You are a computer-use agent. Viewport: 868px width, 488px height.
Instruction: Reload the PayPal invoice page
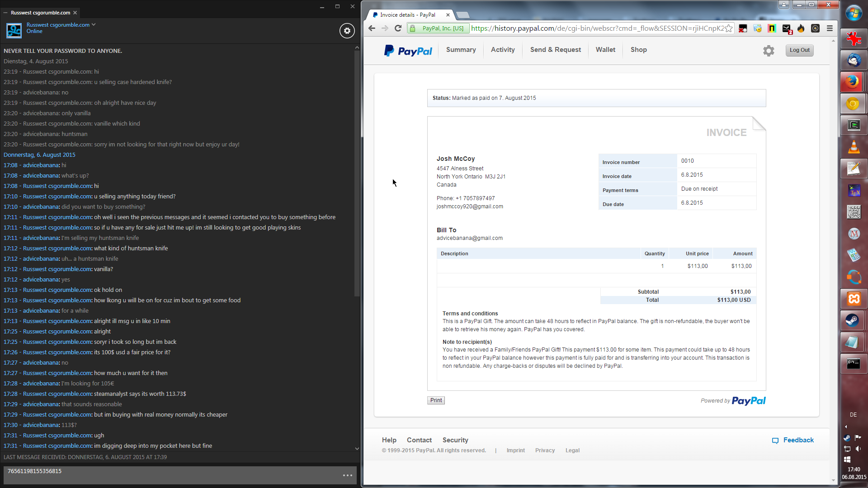coord(398,28)
